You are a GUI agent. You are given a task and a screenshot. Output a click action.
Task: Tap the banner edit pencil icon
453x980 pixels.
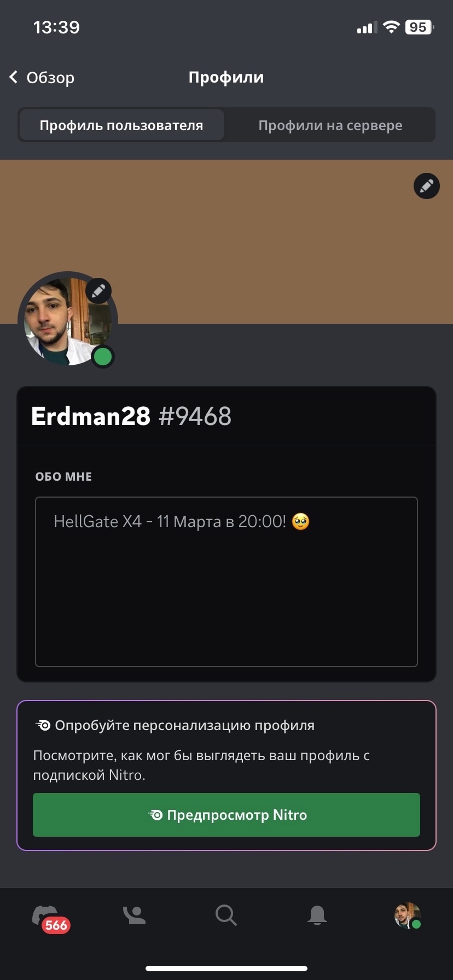[426, 186]
